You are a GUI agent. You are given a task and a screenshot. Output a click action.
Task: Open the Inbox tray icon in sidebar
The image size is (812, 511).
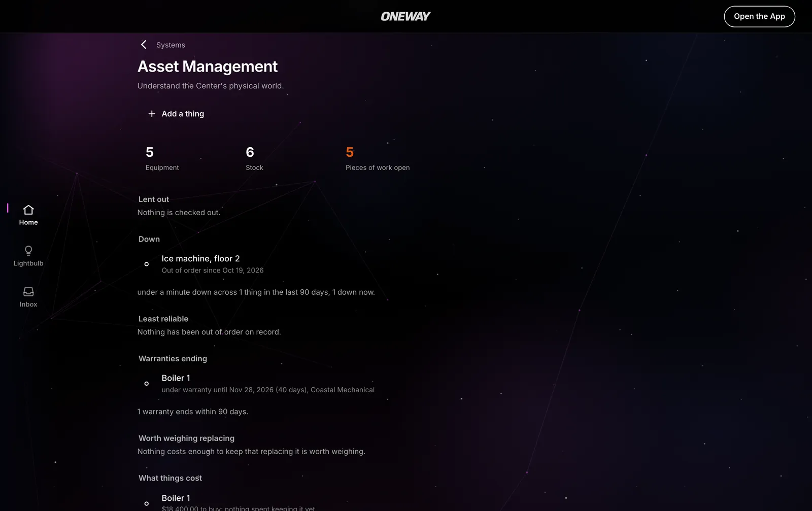28,292
